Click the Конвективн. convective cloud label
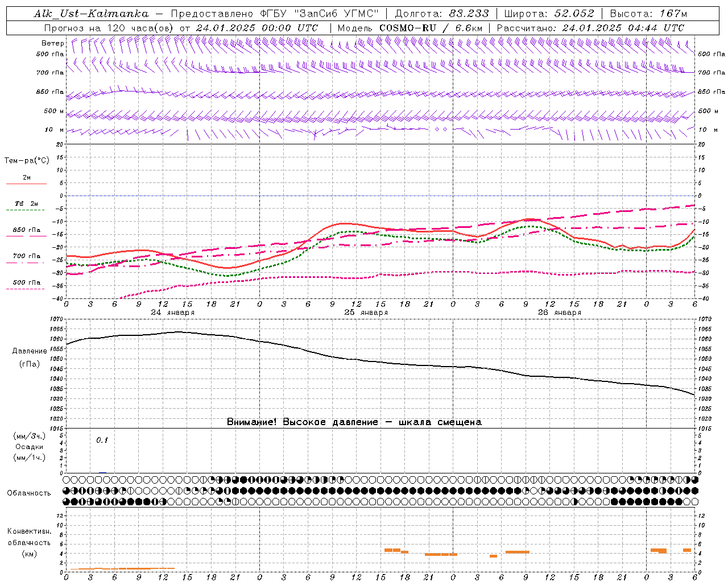The height and width of the screenshot is (582, 728). (x=29, y=531)
